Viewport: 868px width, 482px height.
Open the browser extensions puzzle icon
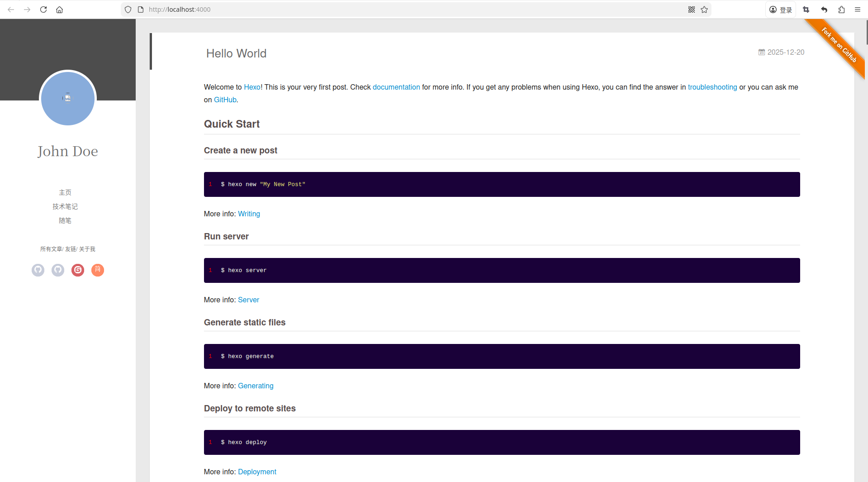coord(841,10)
